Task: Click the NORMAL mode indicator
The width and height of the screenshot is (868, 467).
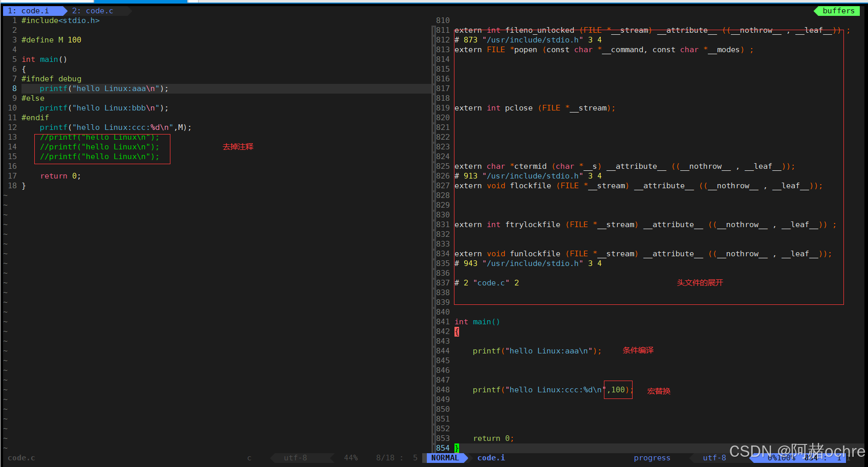Action: click(x=444, y=458)
